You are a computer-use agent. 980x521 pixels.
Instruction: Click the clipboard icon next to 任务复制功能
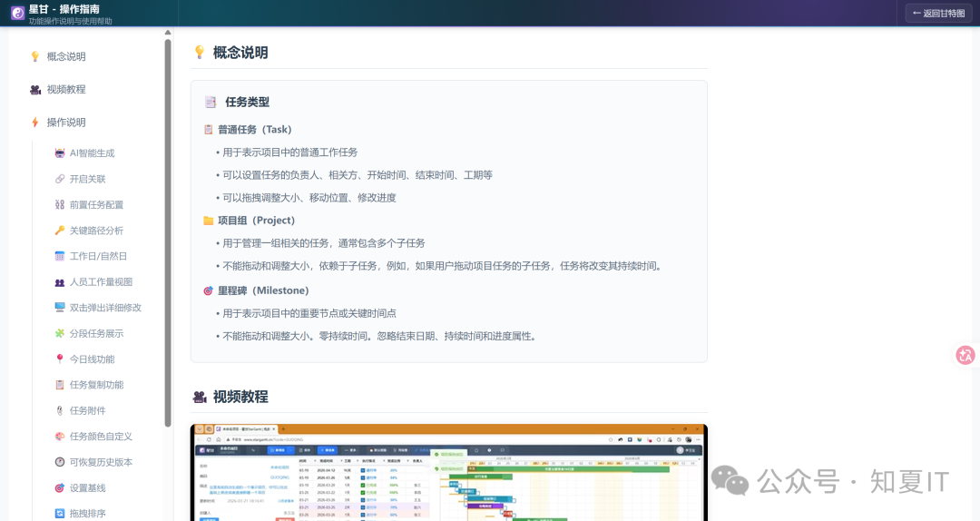pyautogui.click(x=59, y=385)
